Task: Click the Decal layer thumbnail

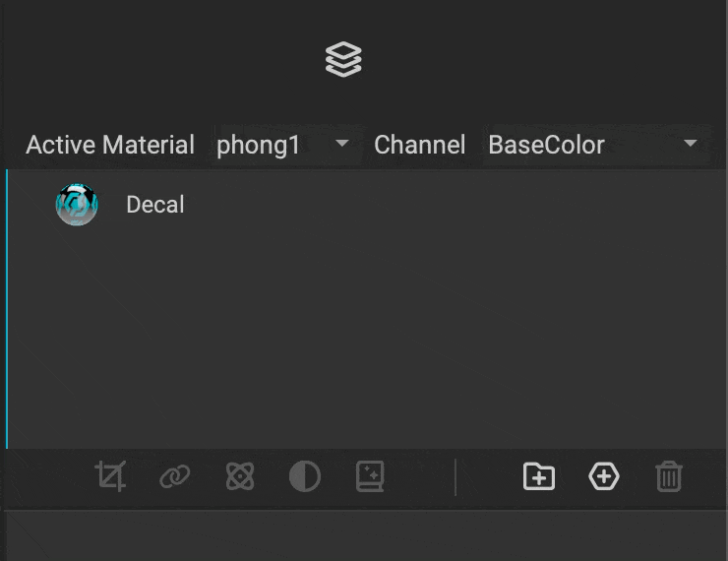Action: [x=77, y=205]
